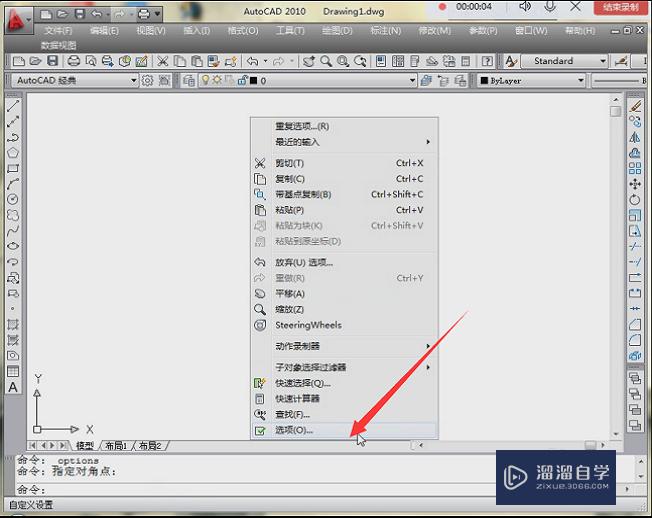The width and height of the screenshot is (652, 518).
Task: Select the Mirror tool in modify toolbar
Action: point(635,137)
